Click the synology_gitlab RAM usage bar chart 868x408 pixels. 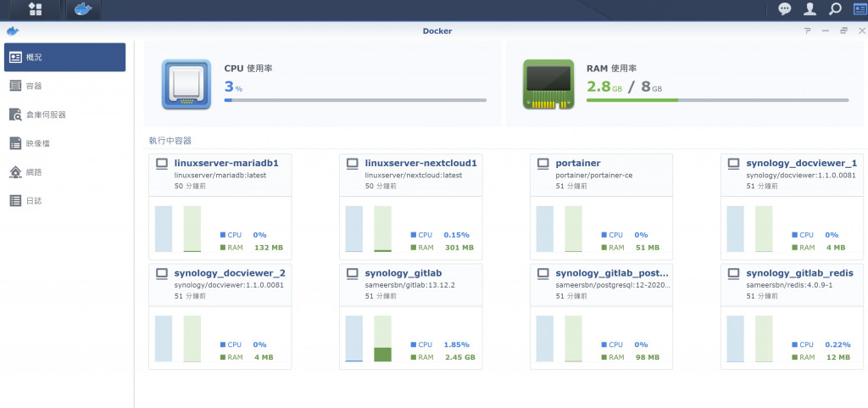(x=382, y=338)
